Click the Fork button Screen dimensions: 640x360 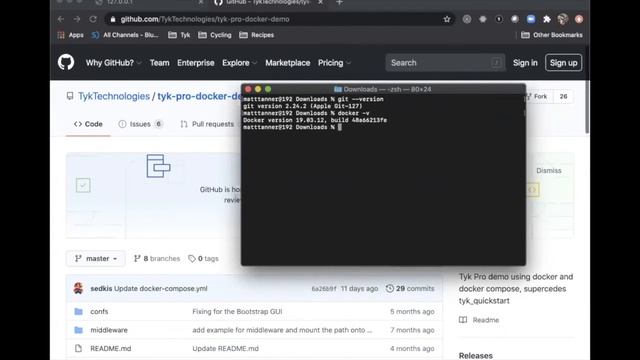pyautogui.click(x=538, y=96)
